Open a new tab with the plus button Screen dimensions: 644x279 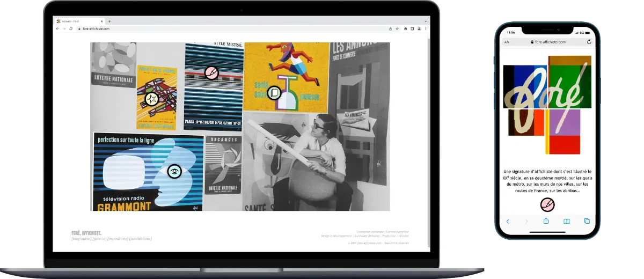click(109, 21)
